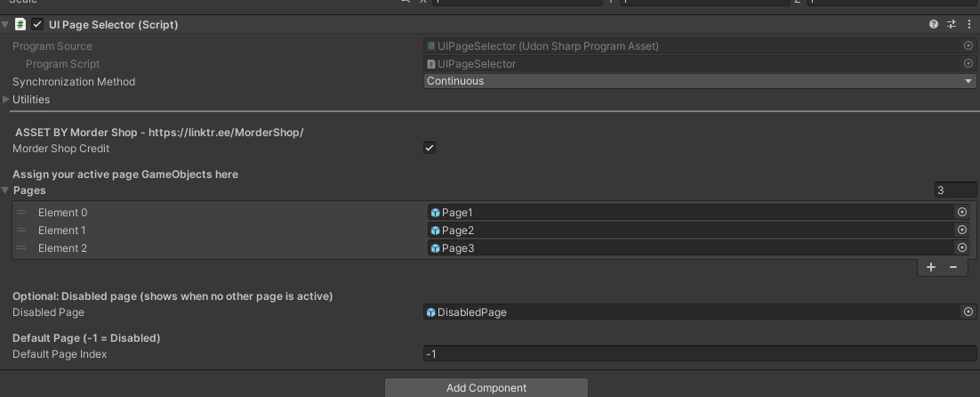980x397 pixels.
Task: Click the Pages array size field
Action: pyautogui.click(x=953, y=190)
